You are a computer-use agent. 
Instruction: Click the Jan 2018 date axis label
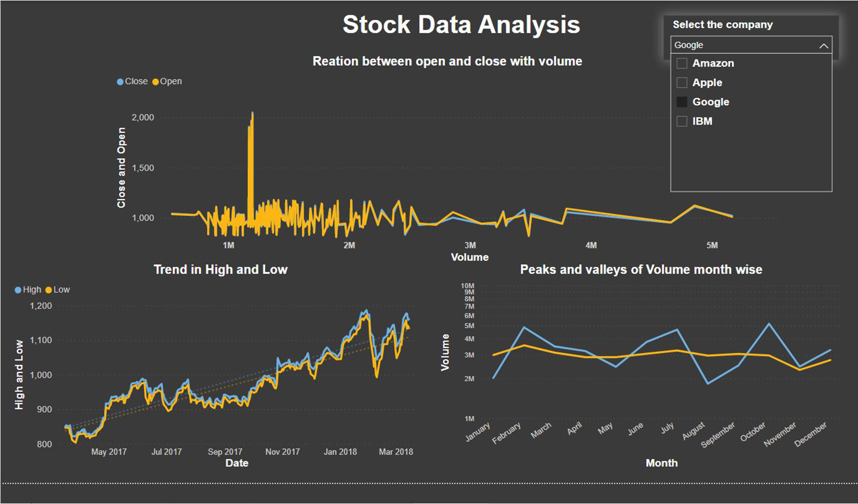pyautogui.click(x=340, y=452)
